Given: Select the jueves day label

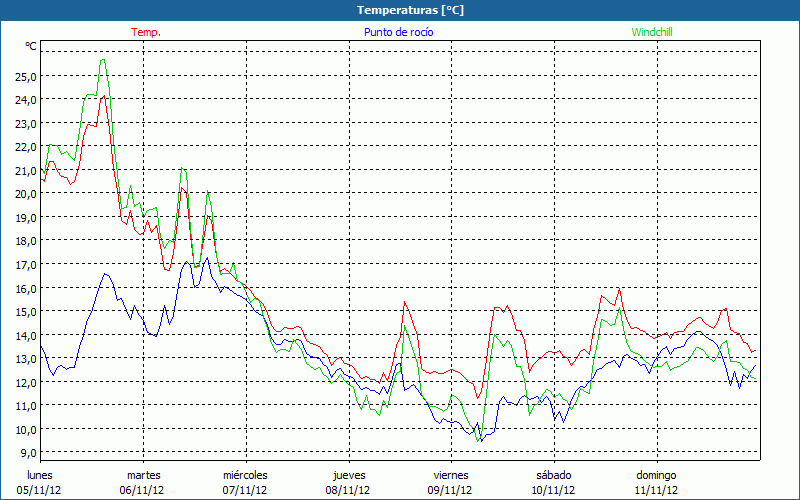Looking at the screenshot, I should (348, 475).
